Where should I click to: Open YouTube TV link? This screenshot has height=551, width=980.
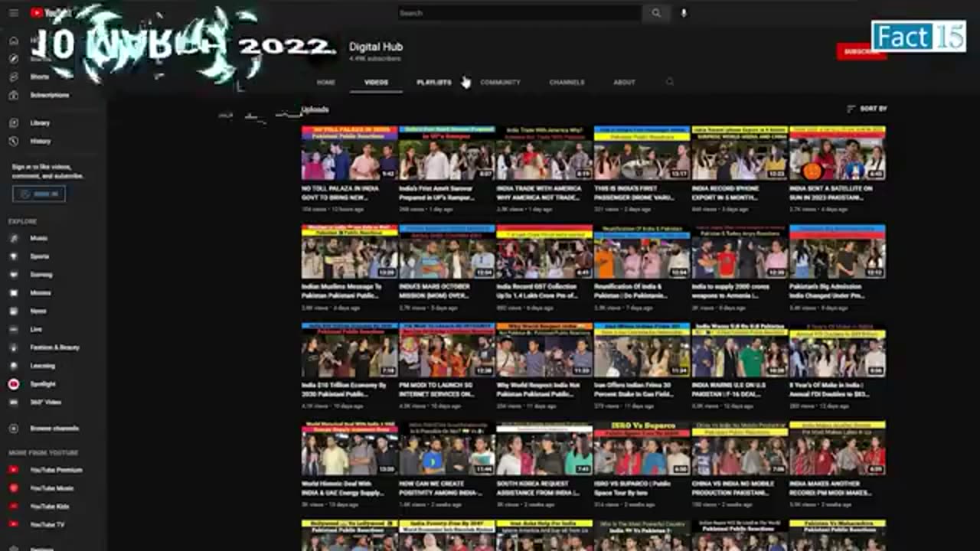pyautogui.click(x=46, y=525)
